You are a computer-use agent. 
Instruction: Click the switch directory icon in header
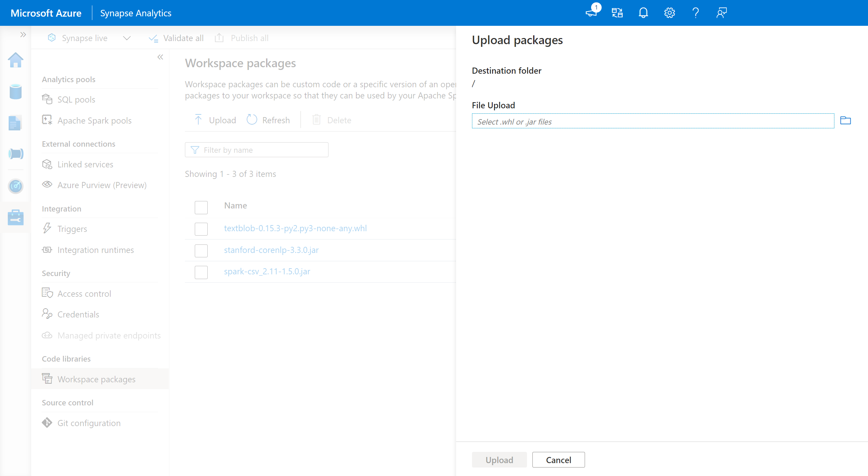pyautogui.click(x=617, y=13)
